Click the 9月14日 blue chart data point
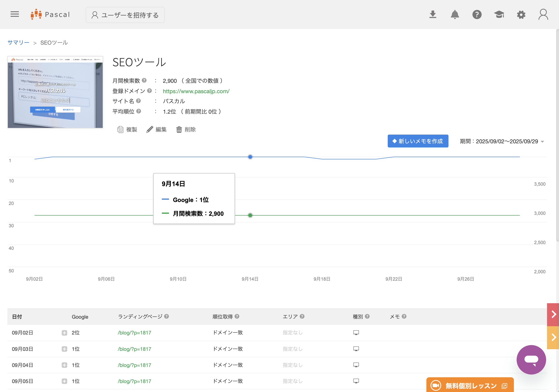559x392 pixels. [250, 157]
